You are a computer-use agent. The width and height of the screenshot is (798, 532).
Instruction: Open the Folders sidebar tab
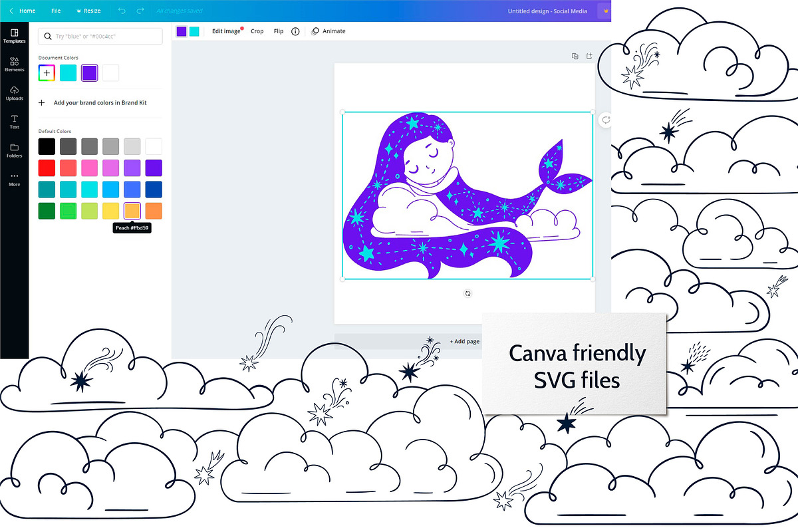[14, 150]
